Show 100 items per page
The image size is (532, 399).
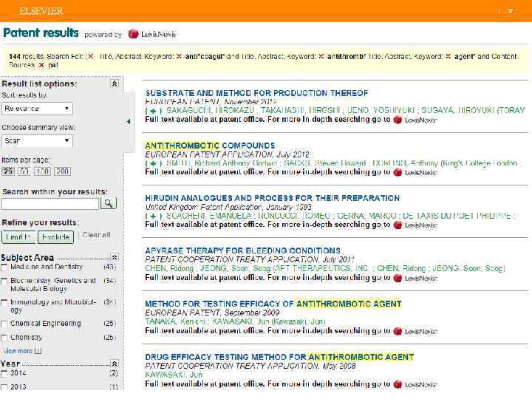pyautogui.click(x=42, y=171)
